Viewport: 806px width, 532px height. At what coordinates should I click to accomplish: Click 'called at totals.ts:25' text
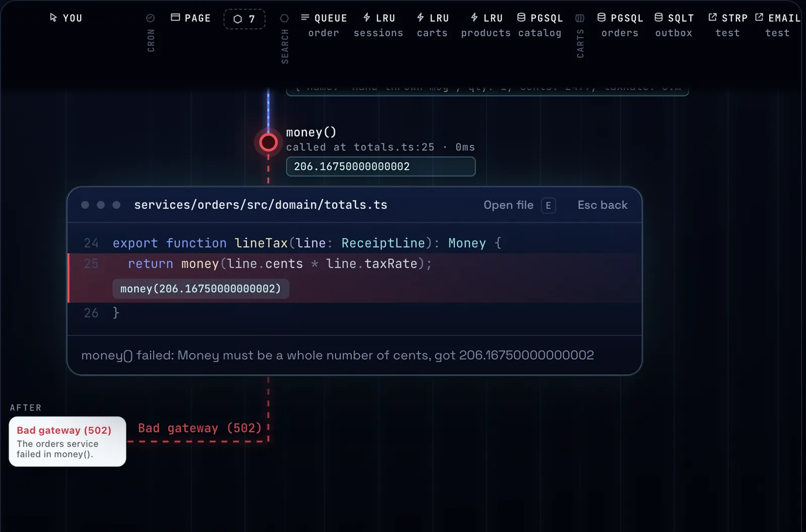click(x=360, y=147)
